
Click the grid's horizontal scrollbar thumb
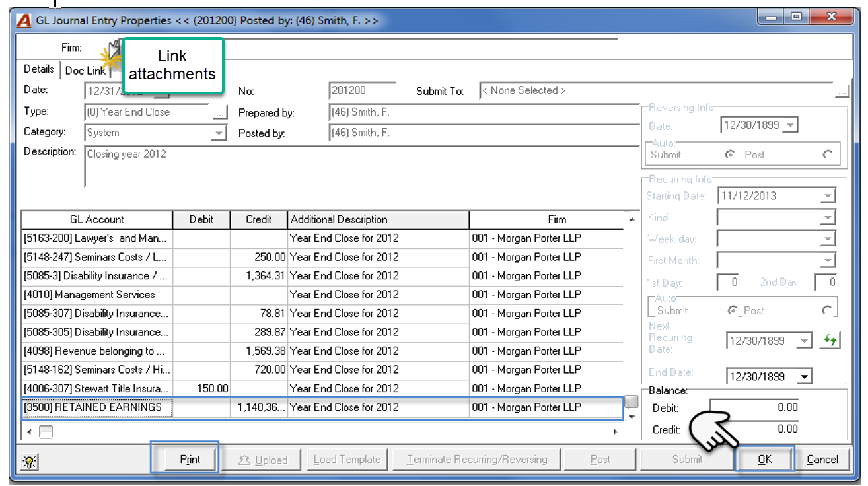click(x=46, y=432)
